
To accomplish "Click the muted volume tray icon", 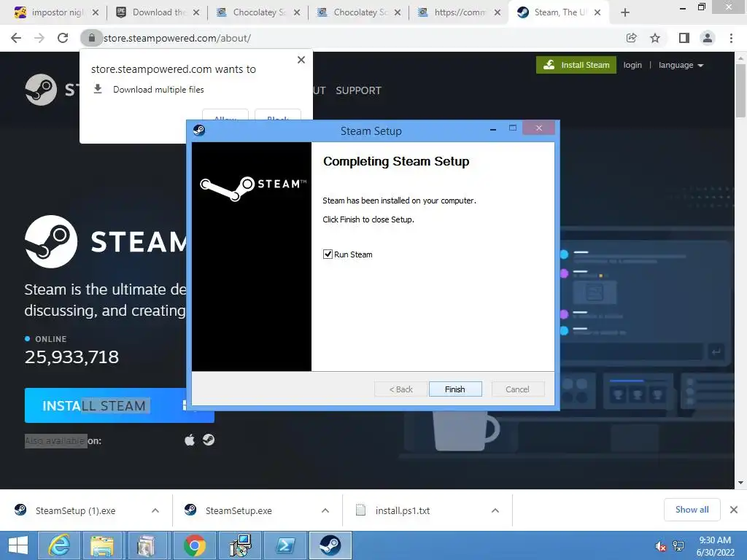I will click(x=660, y=546).
